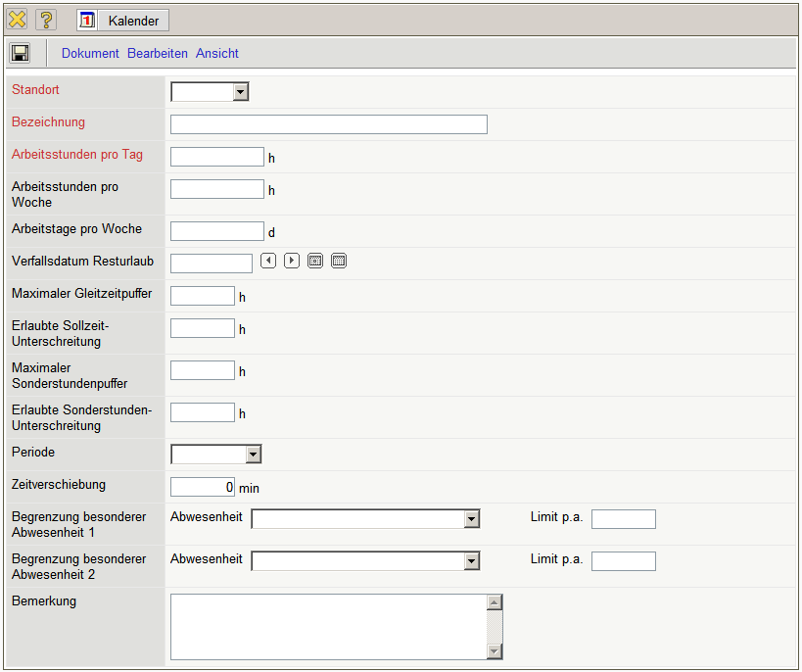
Task: Click the save floppy disk icon
Action: [x=20, y=54]
